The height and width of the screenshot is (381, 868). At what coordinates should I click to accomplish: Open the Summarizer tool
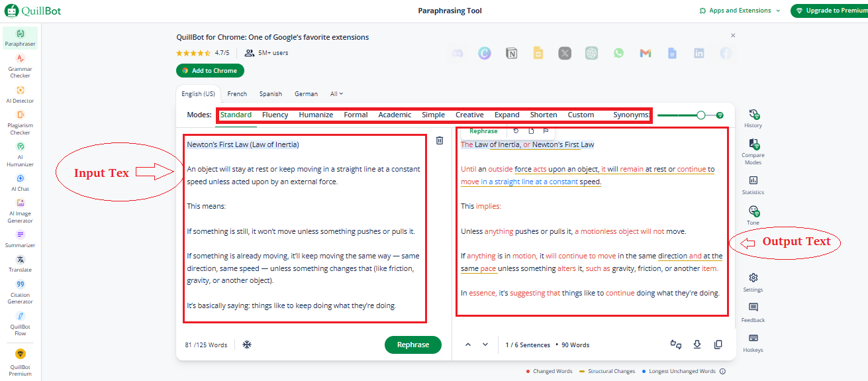click(x=20, y=239)
